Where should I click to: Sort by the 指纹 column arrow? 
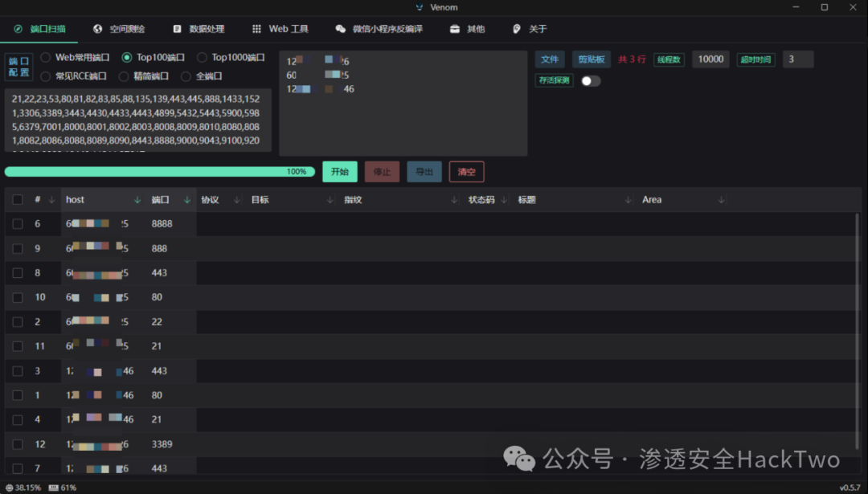(x=454, y=200)
